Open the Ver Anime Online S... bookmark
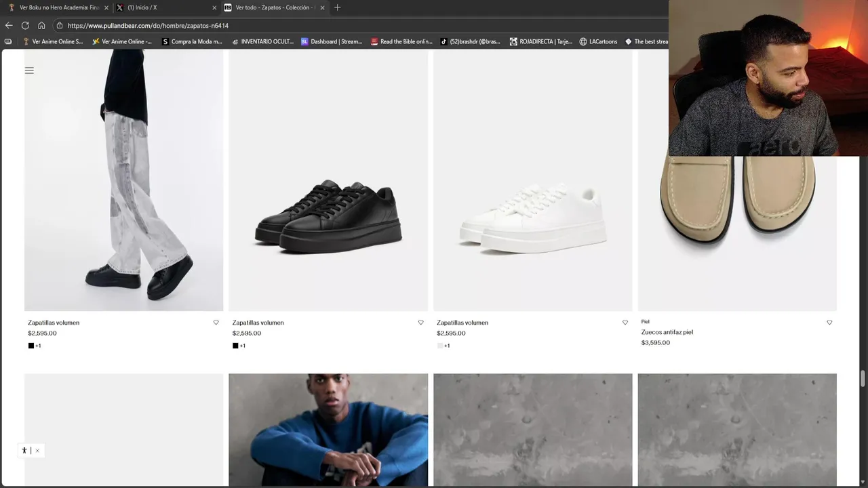The height and width of the screenshot is (488, 868). pyautogui.click(x=54, y=41)
